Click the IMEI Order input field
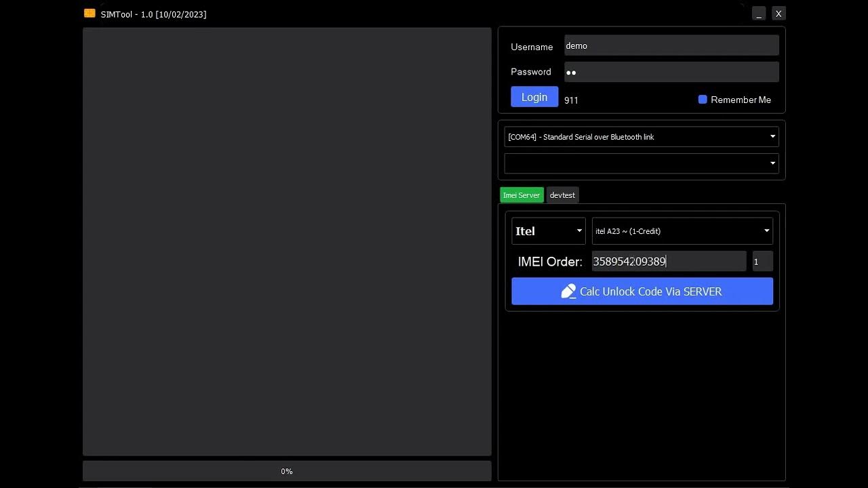The width and height of the screenshot is (868, 488). click(x=669, y=262)
